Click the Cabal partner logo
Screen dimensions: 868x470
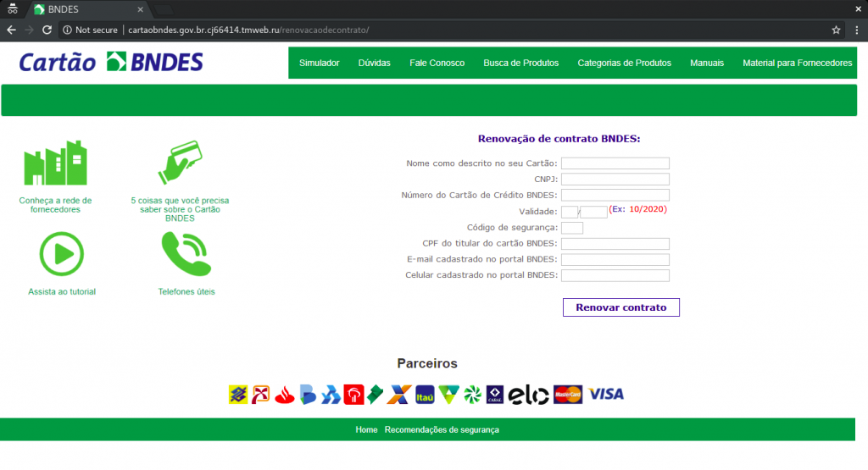(x=495, y=395)
